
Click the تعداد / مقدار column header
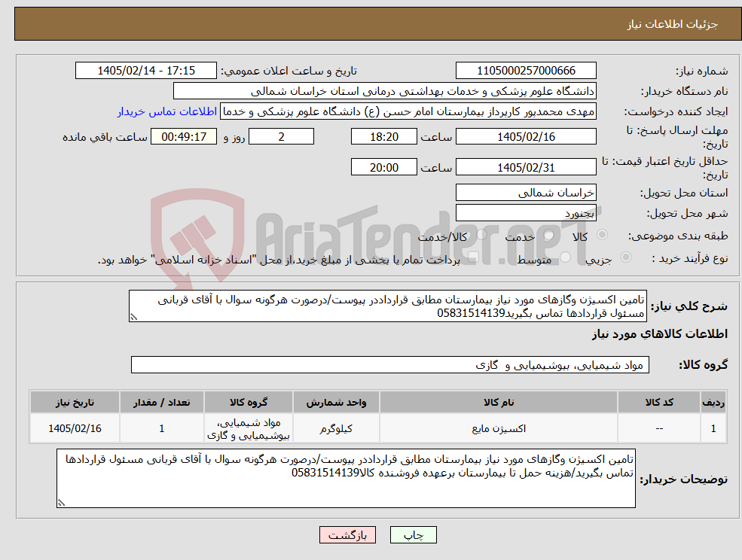161,403
